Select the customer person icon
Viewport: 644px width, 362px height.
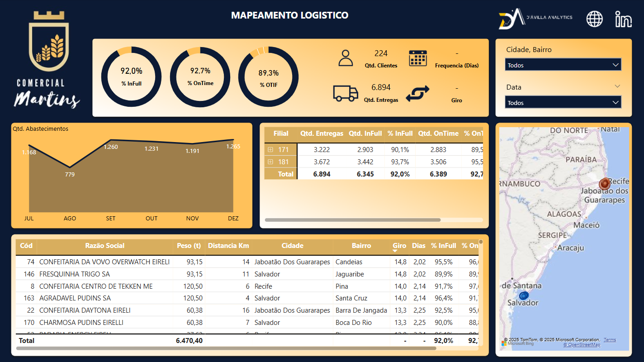click(346, 58)
